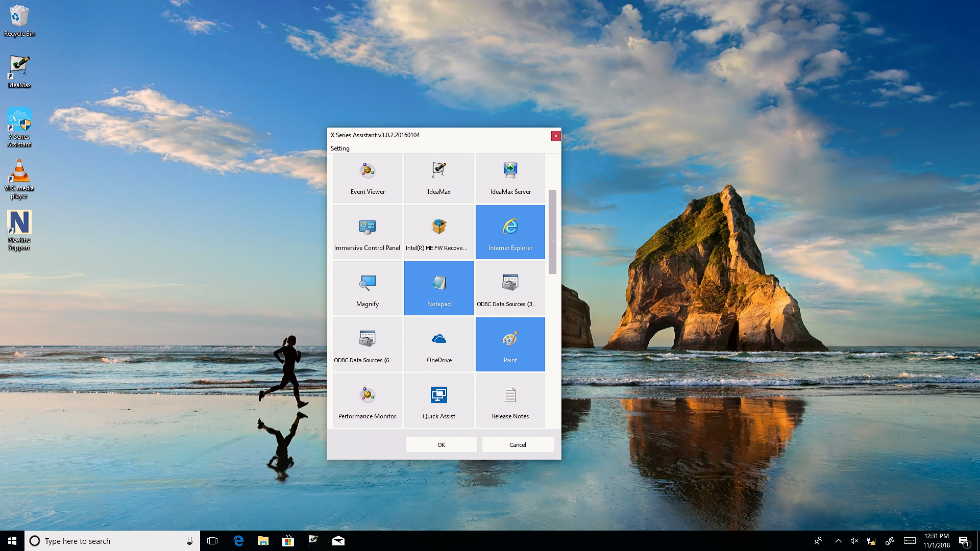The width and height of the screenshot is (980, 551).
Task: Select the IdeaMax Server tile
Action: tap(510, 178)
